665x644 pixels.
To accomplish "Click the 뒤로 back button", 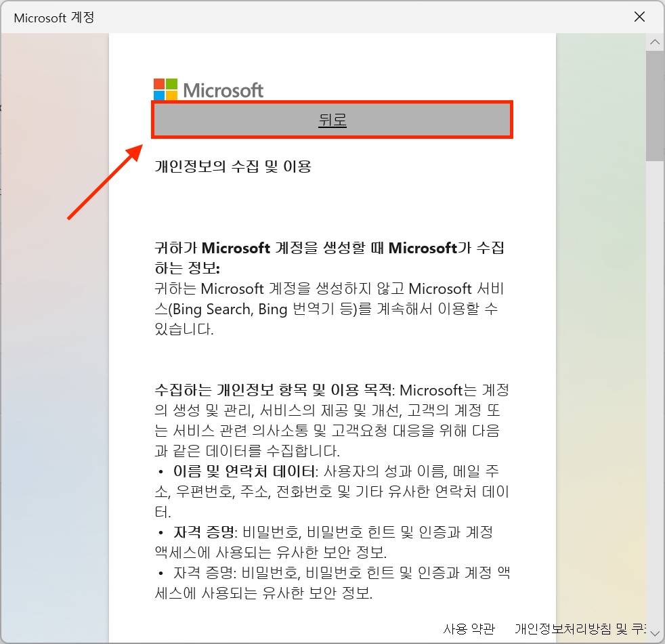I will pos(332,120).
